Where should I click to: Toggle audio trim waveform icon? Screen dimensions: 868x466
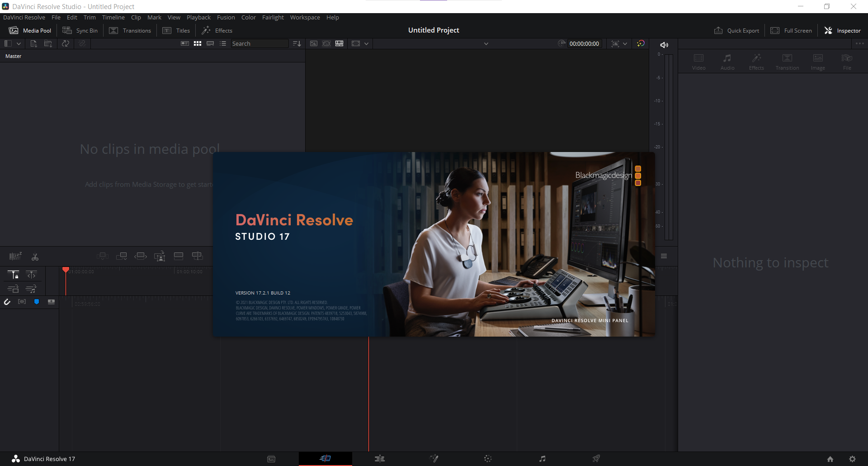coord(22,302)
